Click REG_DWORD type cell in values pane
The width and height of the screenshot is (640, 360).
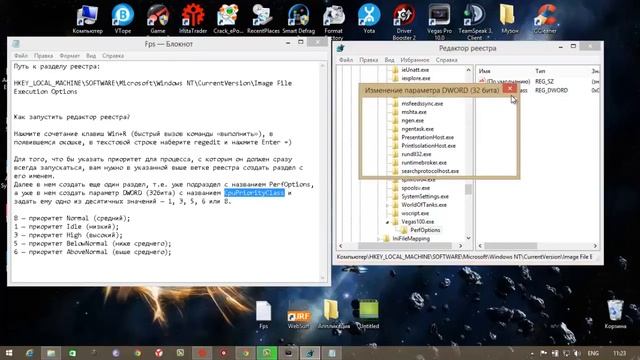coord(551,91)
